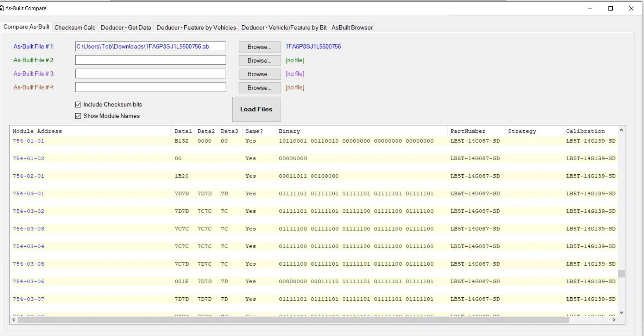Select row 754-03-07
This screenshot has height=336, width=644.
pyautogui.click(x=314, y=299)
